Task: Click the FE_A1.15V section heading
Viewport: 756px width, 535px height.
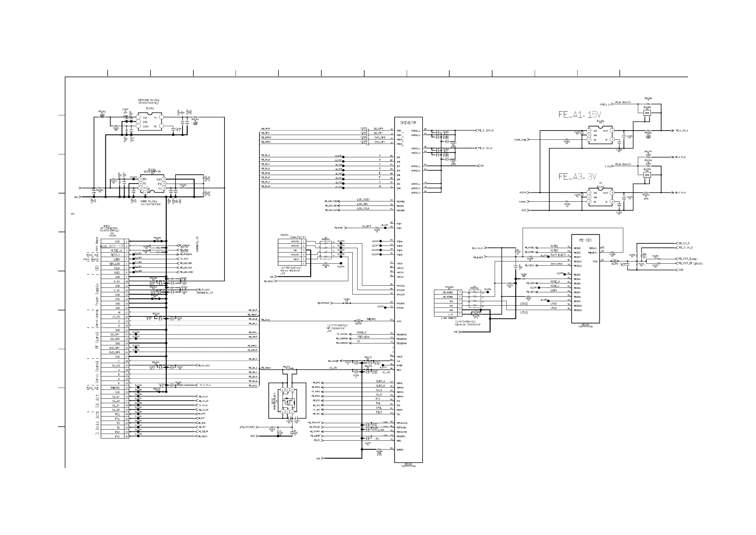Action: click(x=579, y=115)
